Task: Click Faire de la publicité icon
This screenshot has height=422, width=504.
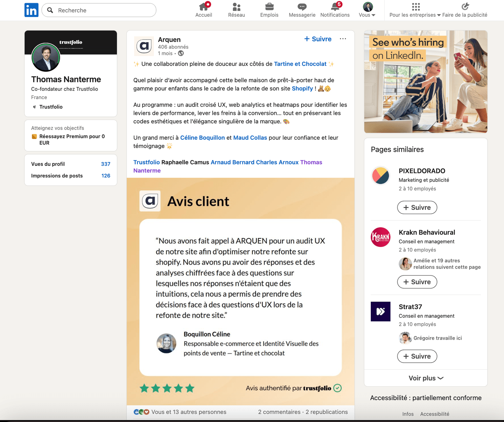Action: coord(465,7)
